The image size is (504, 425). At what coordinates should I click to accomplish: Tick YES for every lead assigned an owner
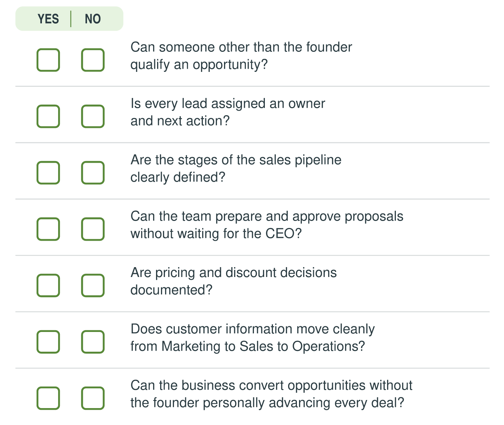pos(48,116)
